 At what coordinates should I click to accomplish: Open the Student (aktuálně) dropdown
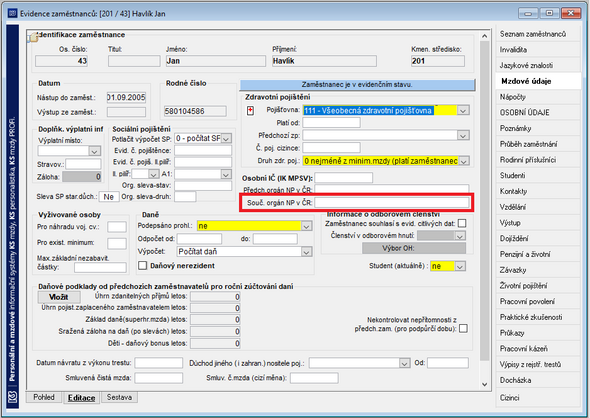(460, 266)
